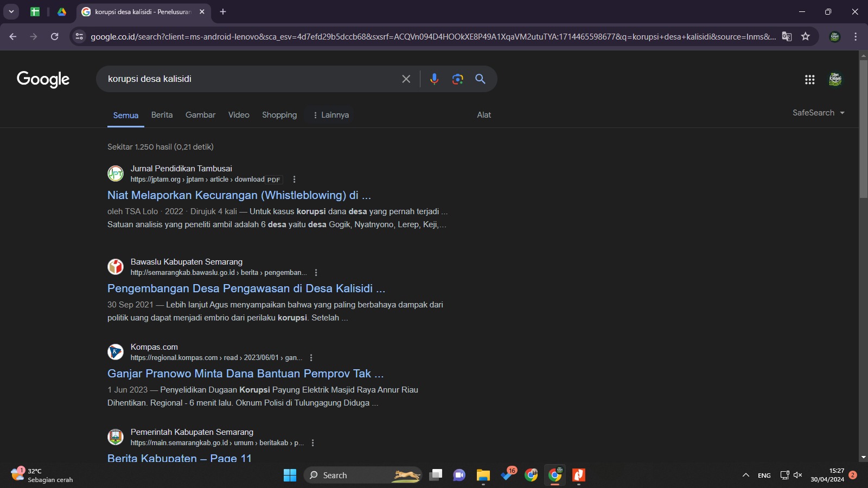The height and width of the screenshot is (488, 868).
Task: Click the ENG language indicator
Action: (764, 475)
